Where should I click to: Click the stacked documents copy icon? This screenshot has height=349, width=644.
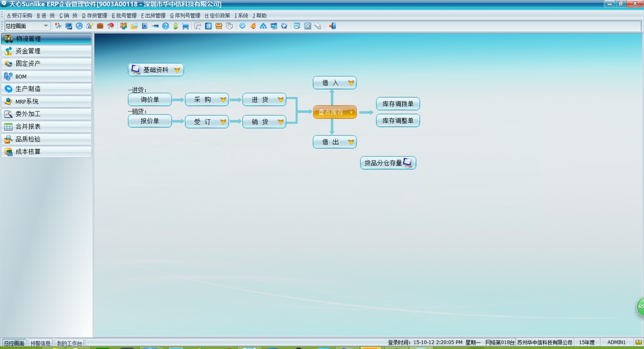point(229,26)
